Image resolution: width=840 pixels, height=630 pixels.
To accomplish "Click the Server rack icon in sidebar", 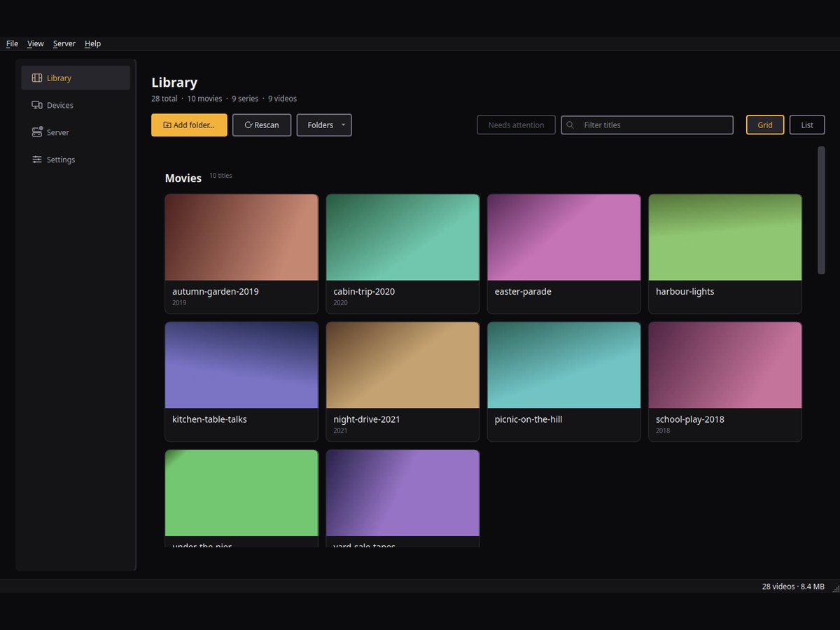I will pyautogui.click(x=37, y=132).
